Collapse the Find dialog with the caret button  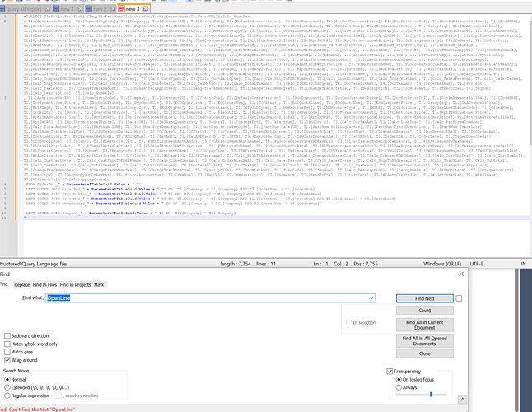click(x=462, y=400)
